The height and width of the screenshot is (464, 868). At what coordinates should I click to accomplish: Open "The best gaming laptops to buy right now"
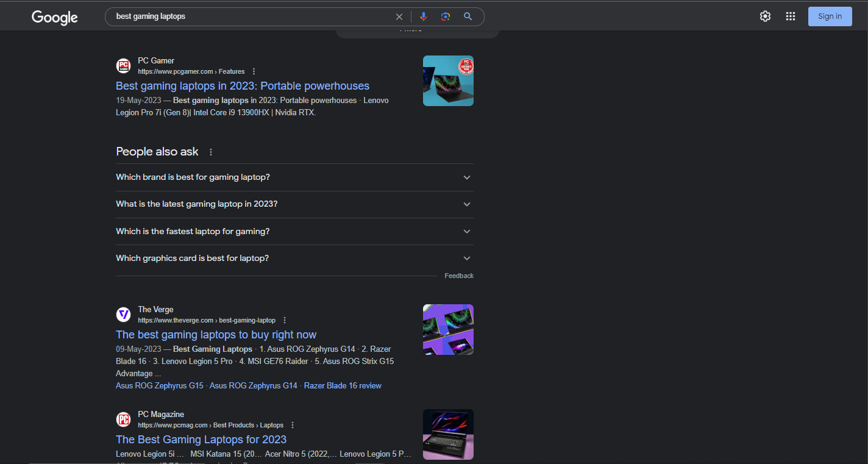point(216,335)
